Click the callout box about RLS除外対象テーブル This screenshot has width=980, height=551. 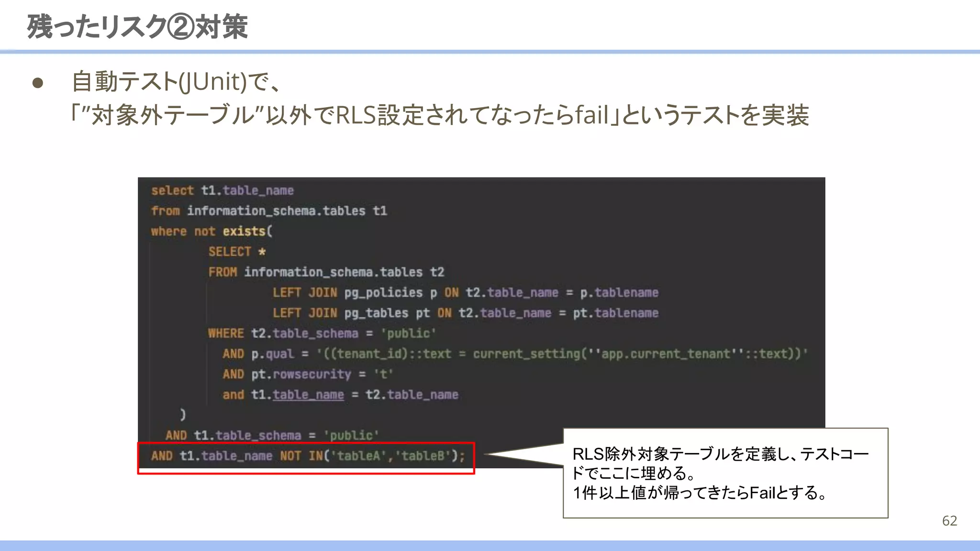click(x=725, y=473)
